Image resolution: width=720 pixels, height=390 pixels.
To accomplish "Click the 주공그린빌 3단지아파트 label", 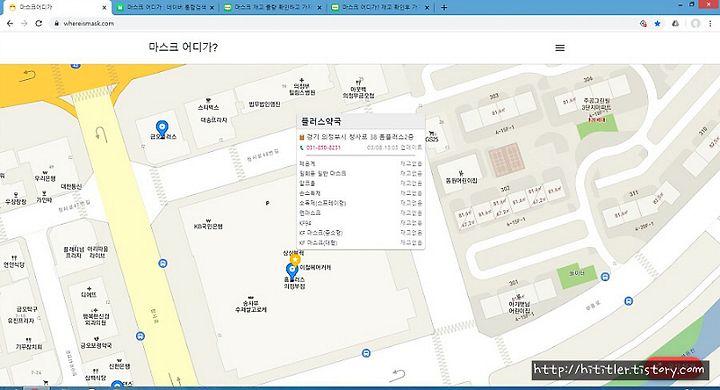I will tap(596, 104).
